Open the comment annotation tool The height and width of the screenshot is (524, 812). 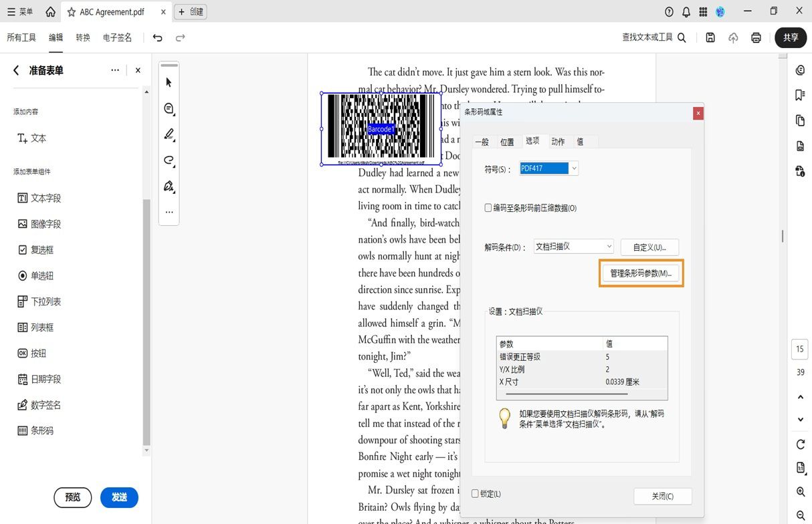(x=169, y=108)
